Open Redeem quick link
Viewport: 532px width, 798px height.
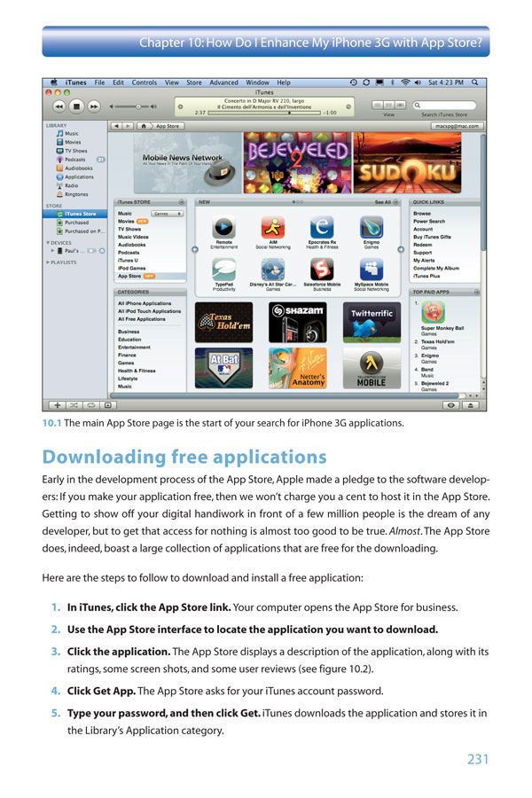coord(423,245)
